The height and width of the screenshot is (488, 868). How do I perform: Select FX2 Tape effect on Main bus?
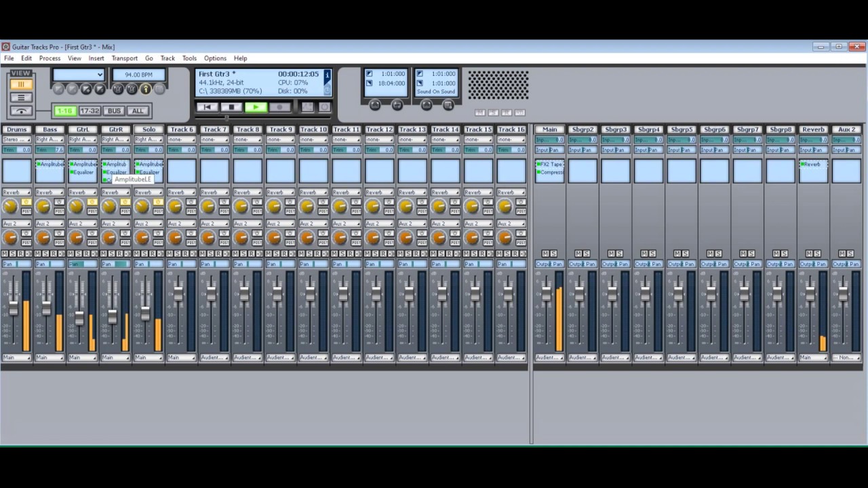(x=551, y=164)
